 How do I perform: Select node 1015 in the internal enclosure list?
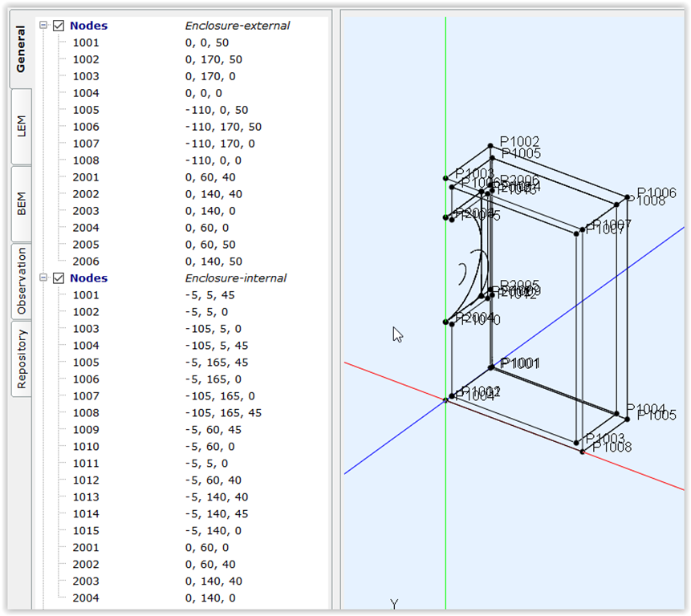pos(86,531)
